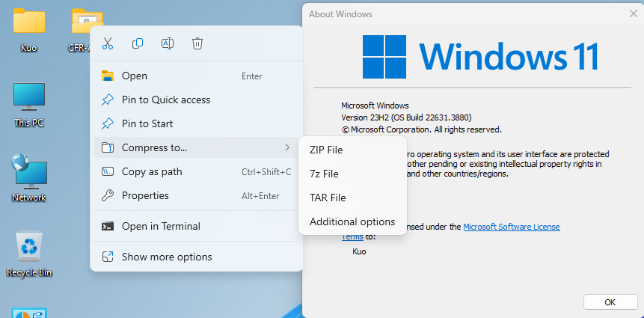The width and height of the screenshot is (644, 318).
Task: Select TAR File compression option
Action: coord(352,198)
